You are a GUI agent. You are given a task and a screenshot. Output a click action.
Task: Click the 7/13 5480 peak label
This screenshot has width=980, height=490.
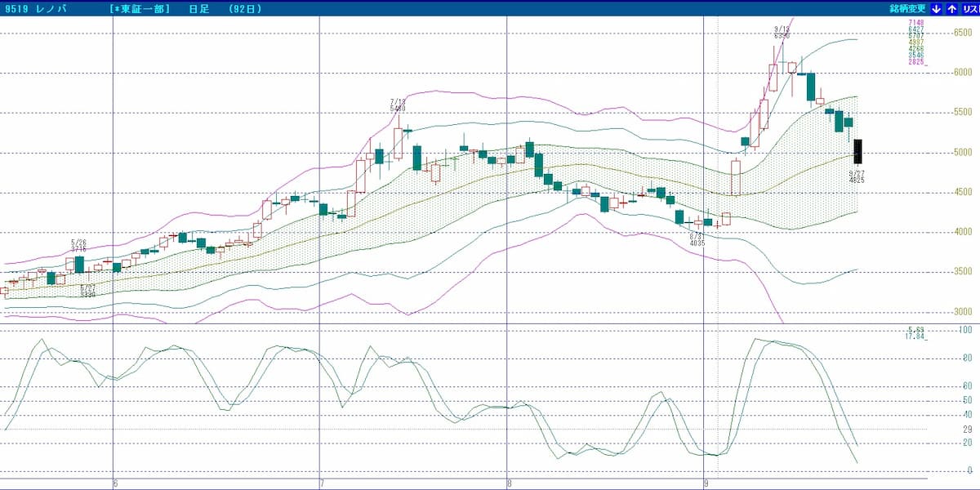[398, 105]
